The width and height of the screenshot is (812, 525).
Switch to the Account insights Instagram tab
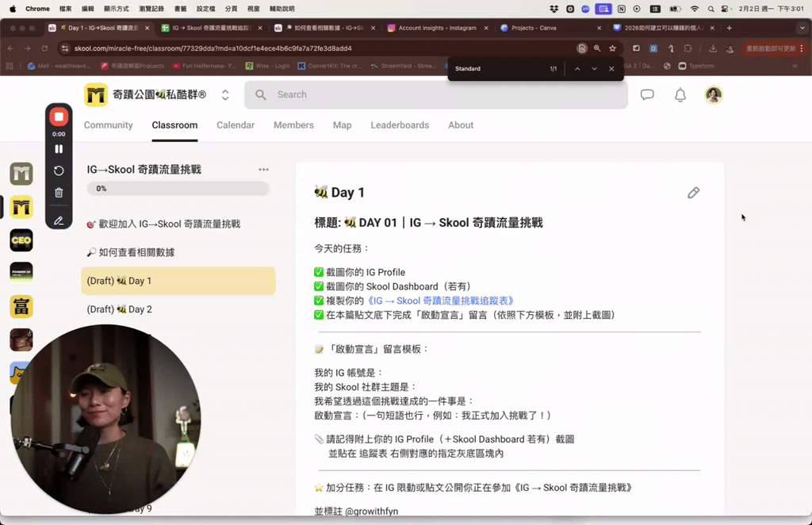pos(438,28)
